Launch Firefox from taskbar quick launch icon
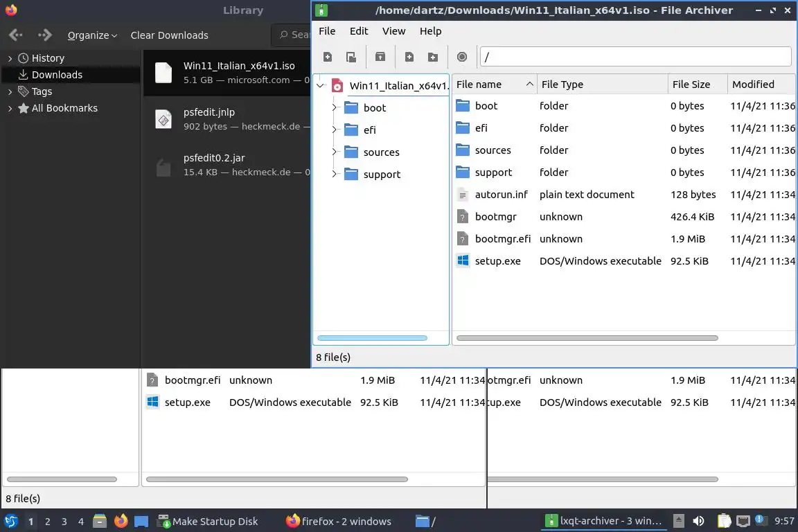This screenshot has width=798, height=532. (x=121, y=521)
